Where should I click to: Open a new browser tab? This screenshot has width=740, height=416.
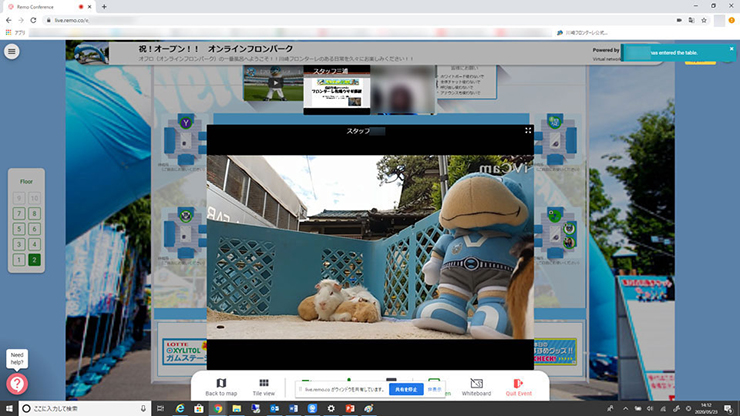[104, 7]
